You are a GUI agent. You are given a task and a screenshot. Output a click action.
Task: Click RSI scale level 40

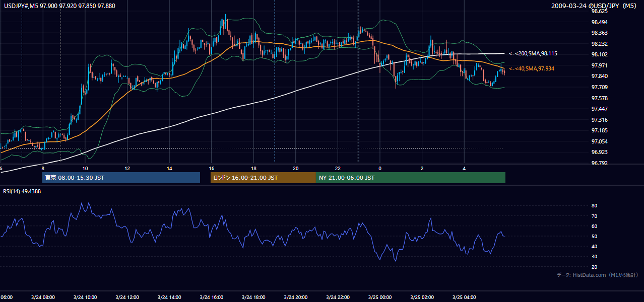(595, 247)
